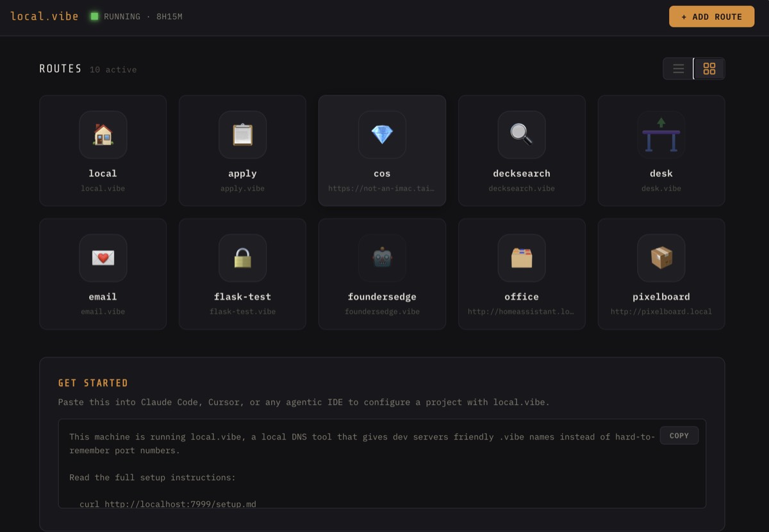Open the office route box icon
Image resolution: width=769 pixels, height=532 pixels.
(x=522, y=258)
